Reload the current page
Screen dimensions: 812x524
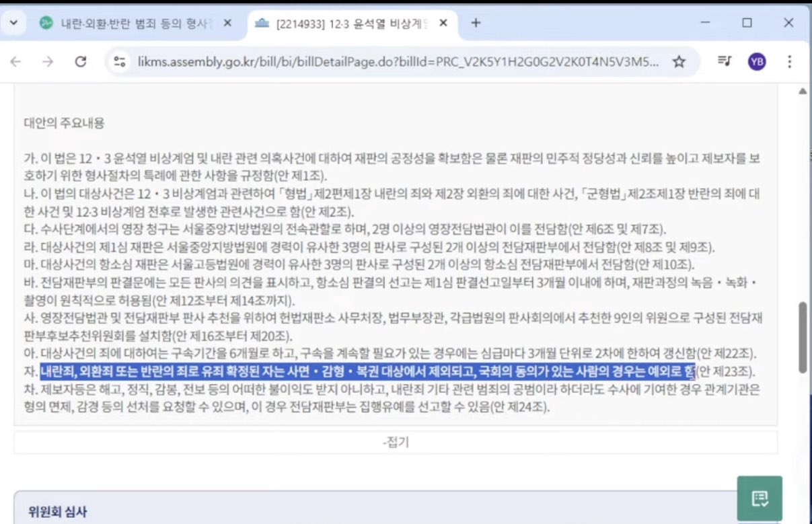pyautogui.click(x=81, y=62)
